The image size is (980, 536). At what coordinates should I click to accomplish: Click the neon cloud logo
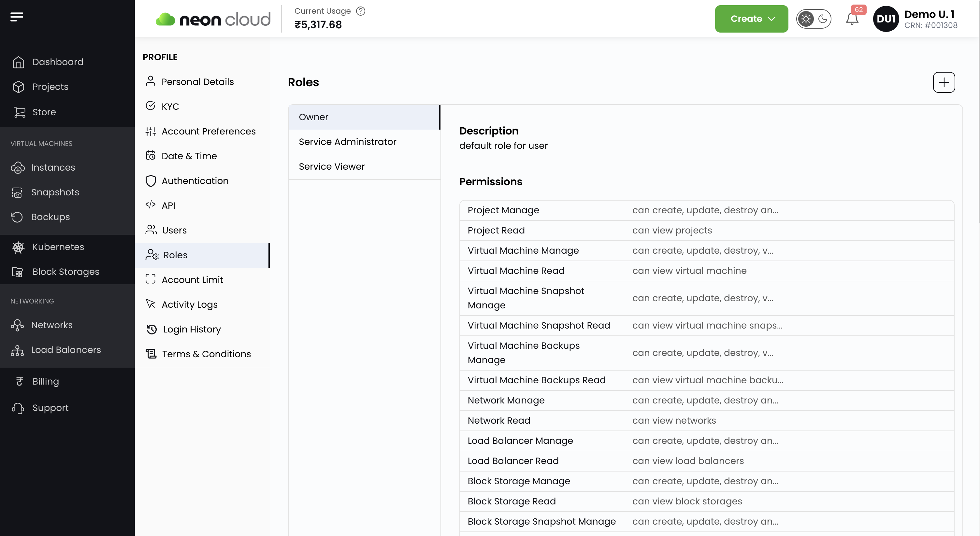pos(213,19)
